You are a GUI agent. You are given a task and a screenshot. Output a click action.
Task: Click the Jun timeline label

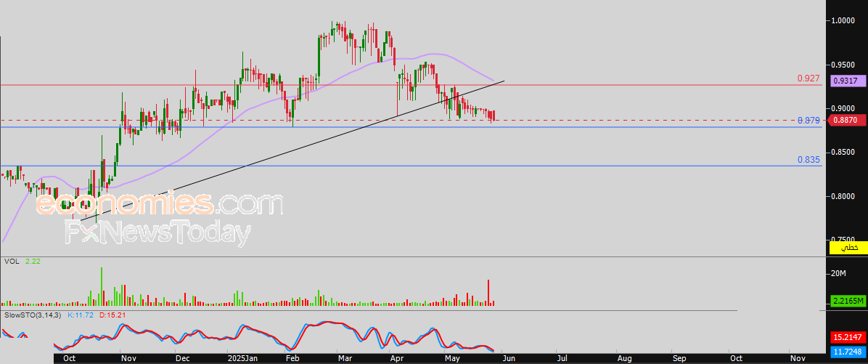pyautogui.click(x=509, y=358)
